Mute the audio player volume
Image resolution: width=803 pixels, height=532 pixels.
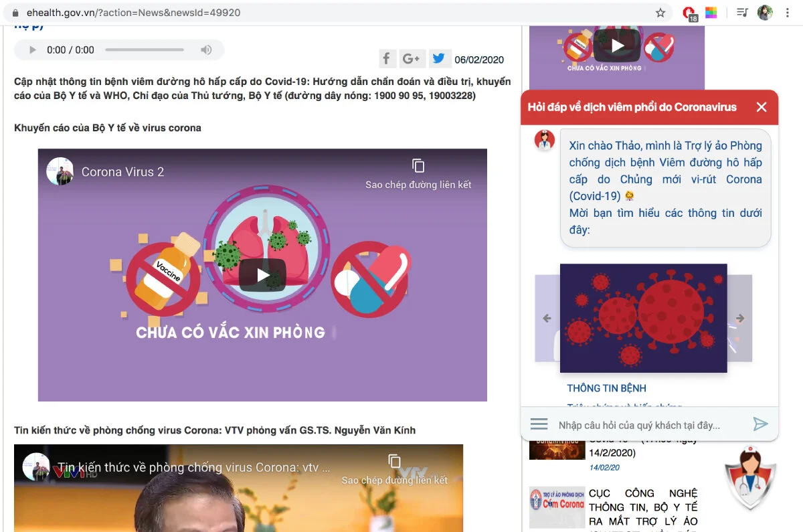(206, 50)
